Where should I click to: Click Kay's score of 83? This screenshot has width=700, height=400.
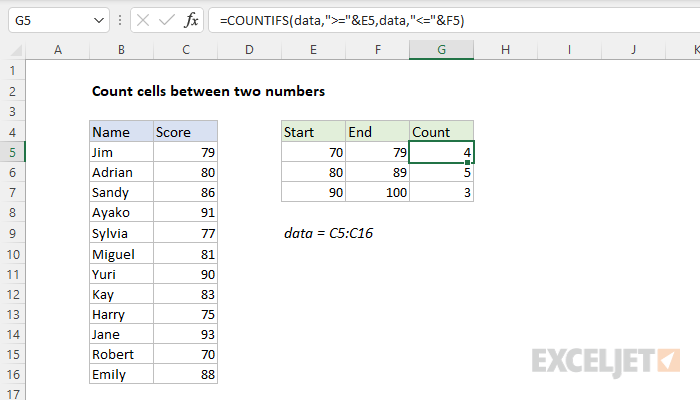pyautogui.click(x=186, y=294)
